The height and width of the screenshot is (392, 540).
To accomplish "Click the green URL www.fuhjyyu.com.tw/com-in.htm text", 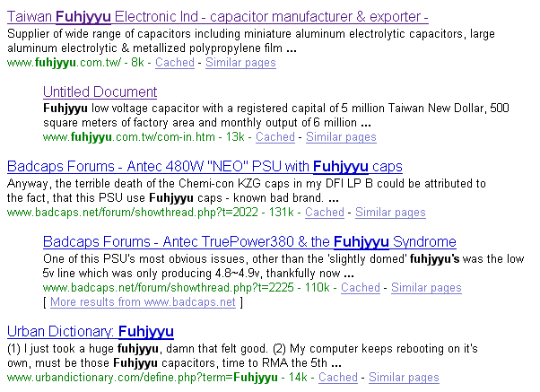I will click(x=129, y=136).
